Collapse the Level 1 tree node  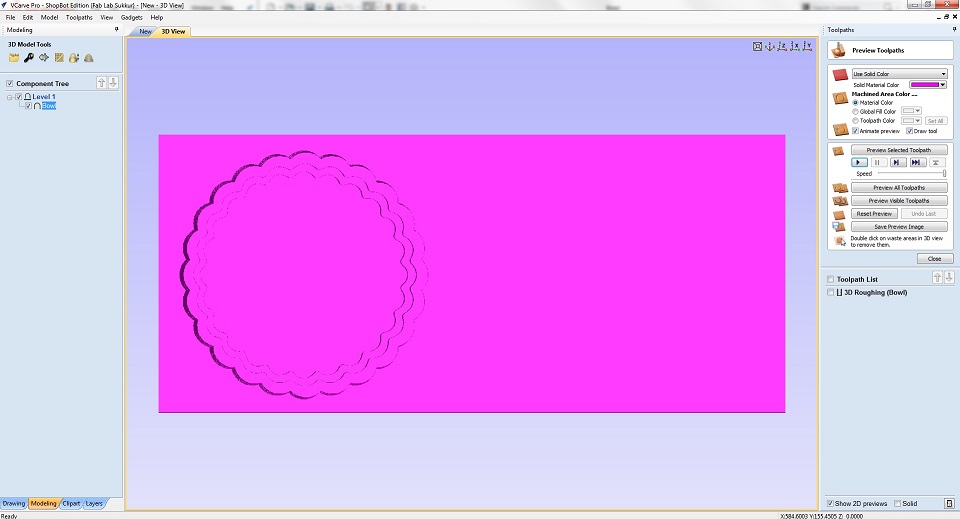coord(10,97)
